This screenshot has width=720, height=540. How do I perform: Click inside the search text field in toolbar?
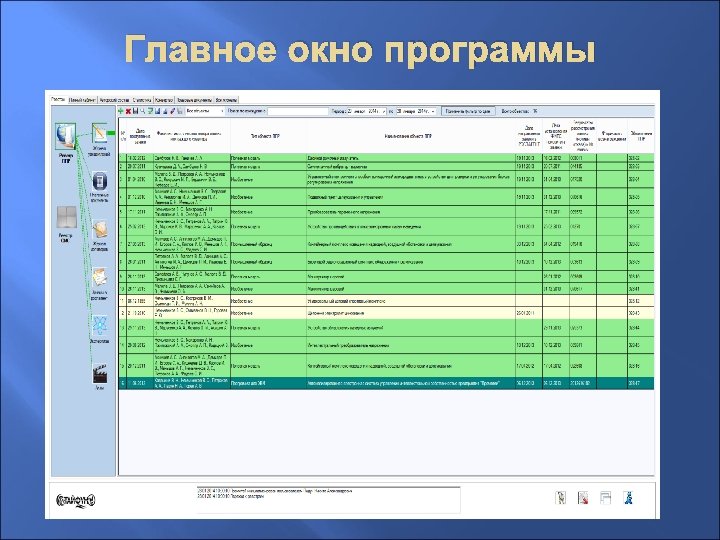tap(298, 111)
